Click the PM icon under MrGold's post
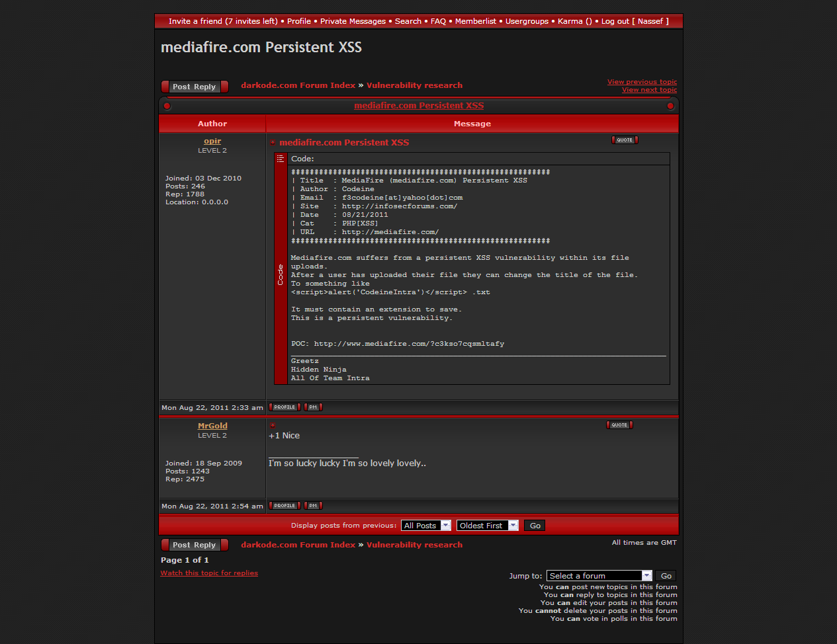The height and width of the screenshot is (644, 837). tap(313, 506)
